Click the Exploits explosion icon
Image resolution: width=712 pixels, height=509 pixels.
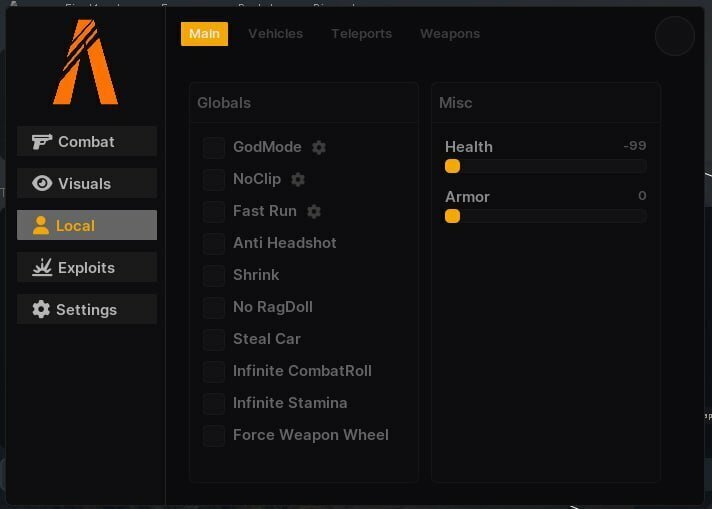point(42,267)
